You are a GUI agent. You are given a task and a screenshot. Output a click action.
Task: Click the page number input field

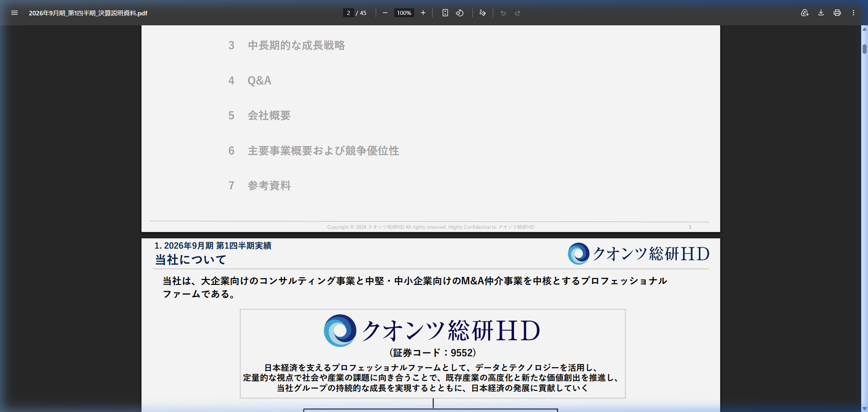(x=348, y=13)
